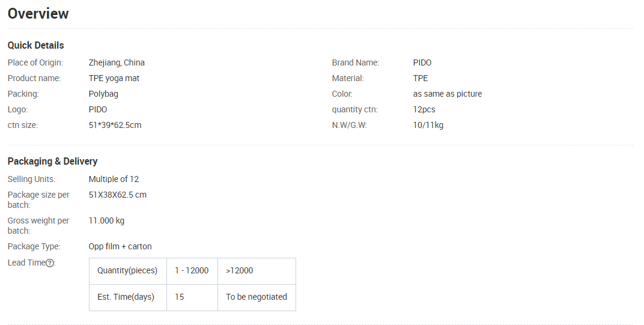Viewport: 644px width, 325px height.
Task: Click the 'as same as picture' color value
Action: point(448,94)
